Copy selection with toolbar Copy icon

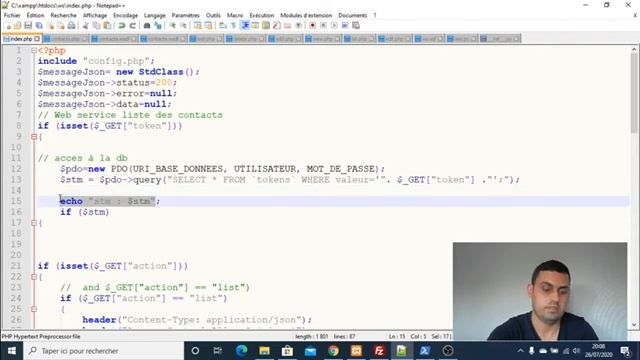[x=96, y=26]
